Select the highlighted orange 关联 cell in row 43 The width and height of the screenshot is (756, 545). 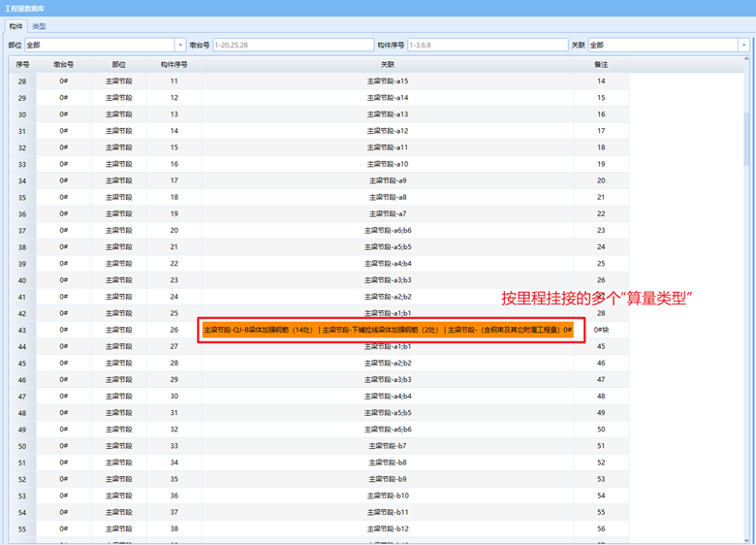point(388,330)
